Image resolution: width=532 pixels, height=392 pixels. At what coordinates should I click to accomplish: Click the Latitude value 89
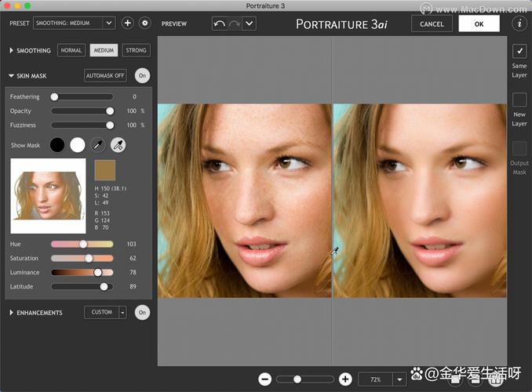pos(133,286)
